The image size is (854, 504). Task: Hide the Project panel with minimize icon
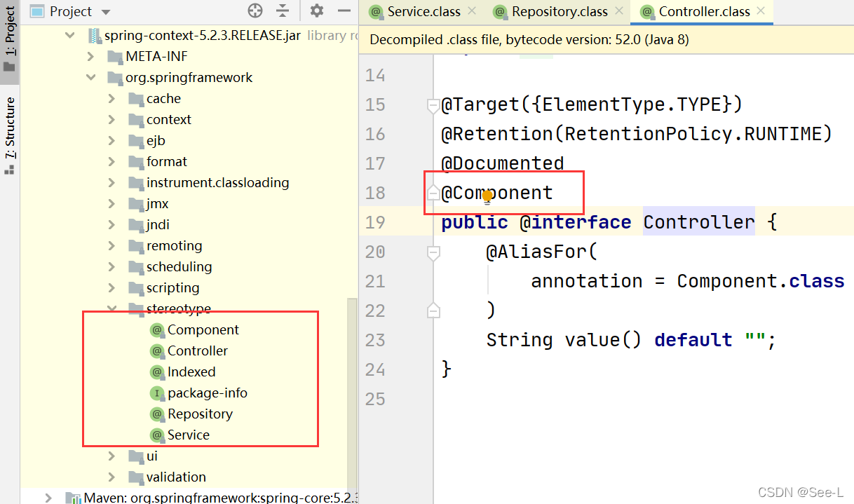coord(344,11)
